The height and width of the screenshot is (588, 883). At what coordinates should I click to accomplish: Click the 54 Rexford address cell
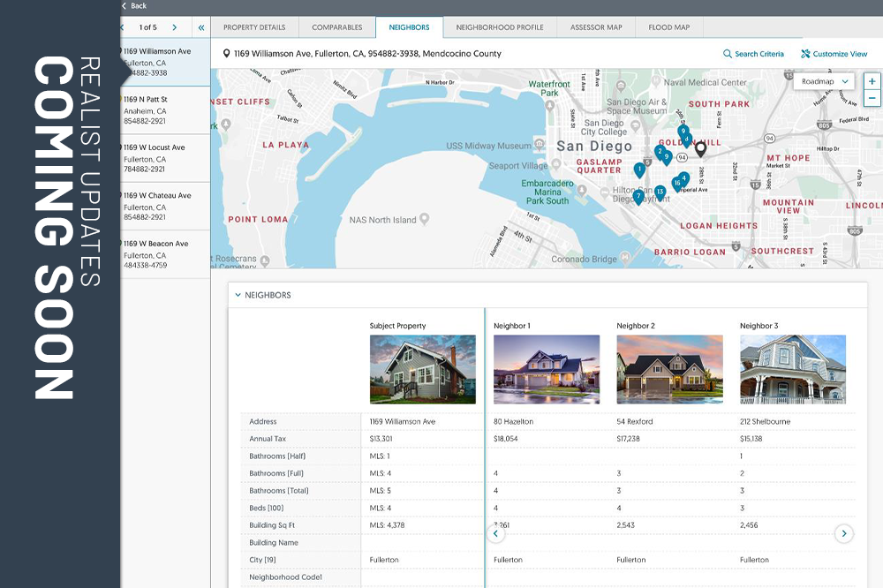[635, 421]
